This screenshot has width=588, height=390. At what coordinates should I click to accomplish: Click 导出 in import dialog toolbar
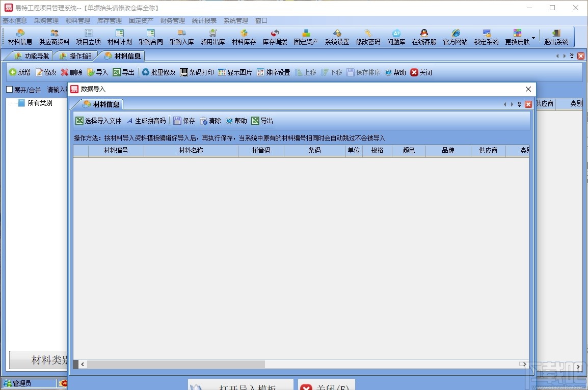point(262,121)
